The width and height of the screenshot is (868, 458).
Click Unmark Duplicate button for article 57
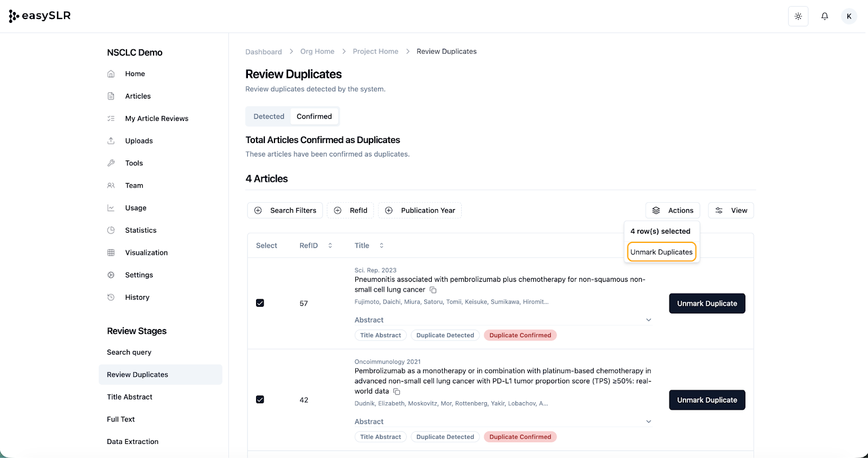[x=706, y=304]
